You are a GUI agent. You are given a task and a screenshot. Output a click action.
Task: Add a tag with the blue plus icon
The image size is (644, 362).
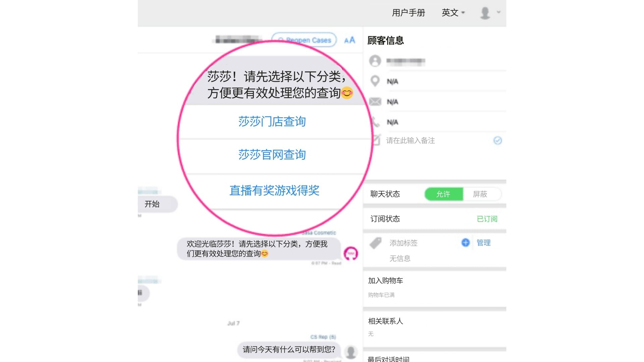[466, 243]
